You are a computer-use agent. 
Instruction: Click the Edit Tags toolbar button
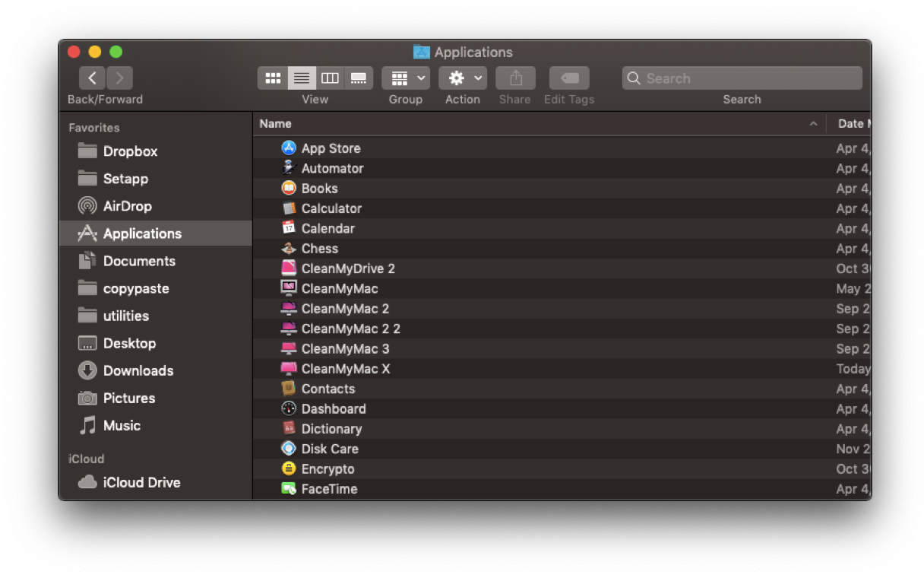[569, 78]
